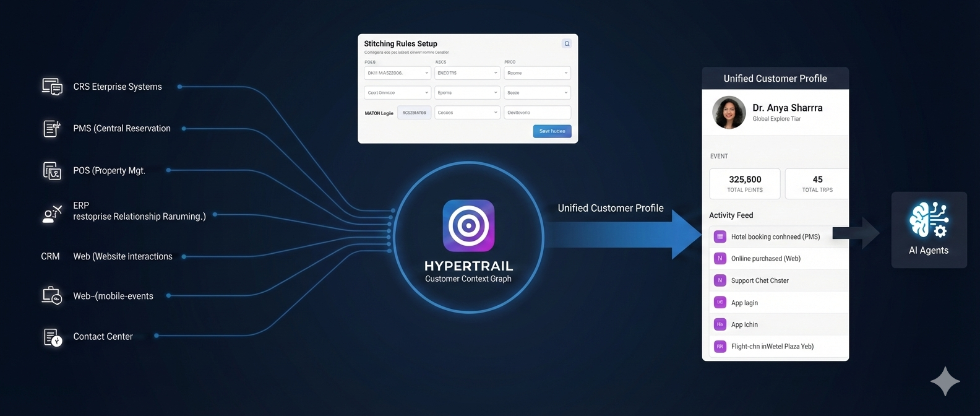Click the Customer Context Graph caption
Viewport: 980px width, 416px height.
(x=468, y=279)
